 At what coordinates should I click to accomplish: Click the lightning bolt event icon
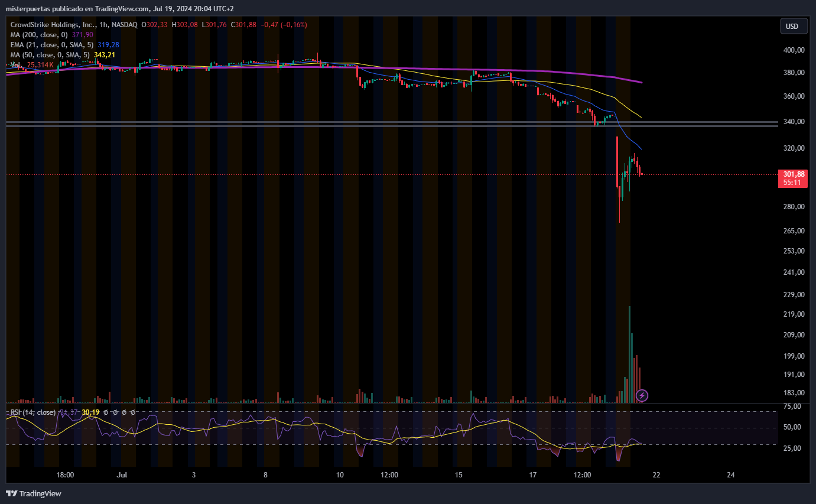tap(642, 395)
